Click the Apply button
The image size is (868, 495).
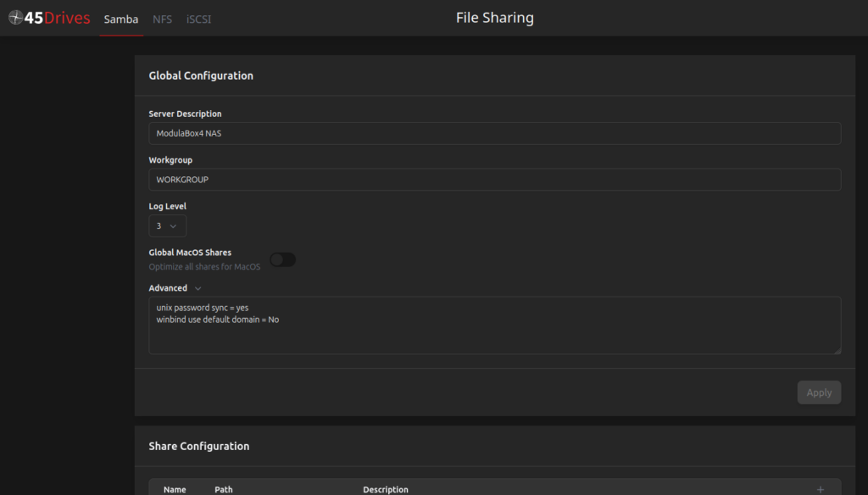click(x=819, y=392)
